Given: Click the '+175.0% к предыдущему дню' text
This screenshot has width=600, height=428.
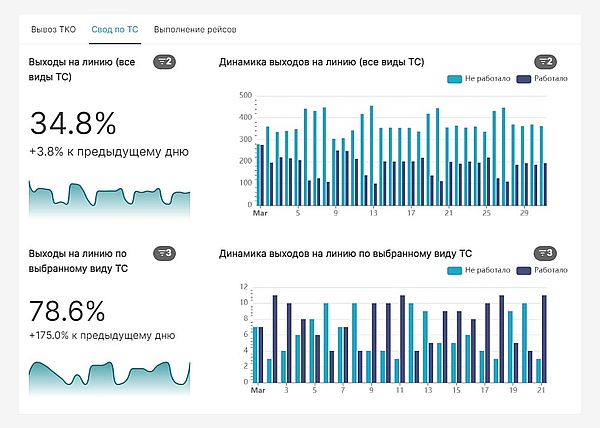Looking at the screenshot, I should click(102, 336).
